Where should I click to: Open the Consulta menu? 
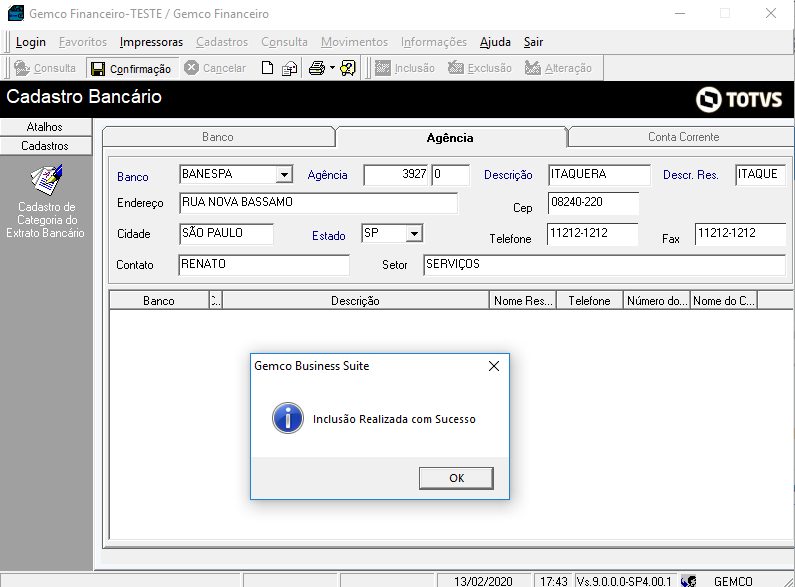pos(284,42)
